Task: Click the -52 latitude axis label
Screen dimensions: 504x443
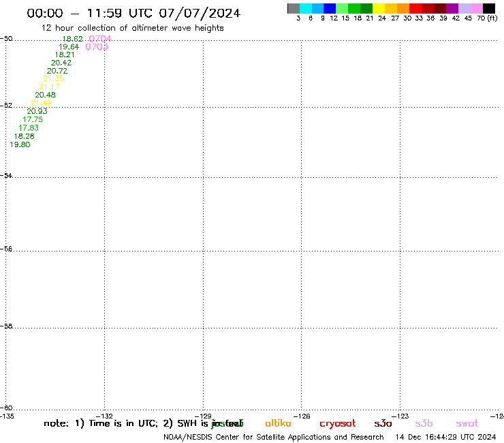Action: [6, 105]
